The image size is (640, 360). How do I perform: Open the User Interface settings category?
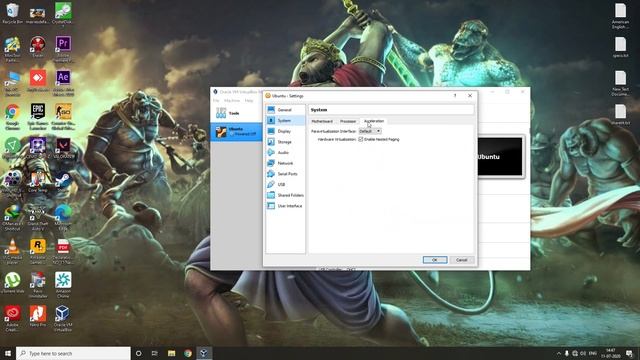point(285,206)
